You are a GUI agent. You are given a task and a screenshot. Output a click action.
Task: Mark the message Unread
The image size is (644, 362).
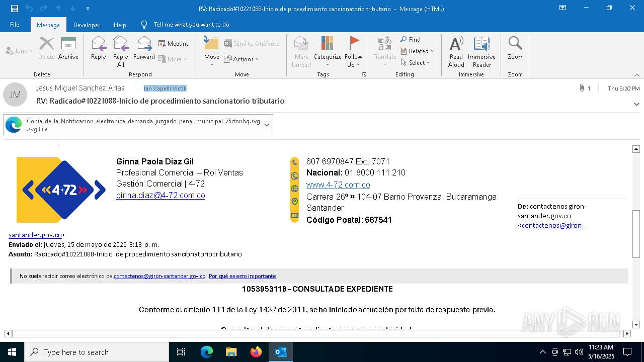[x=301, y=52]
